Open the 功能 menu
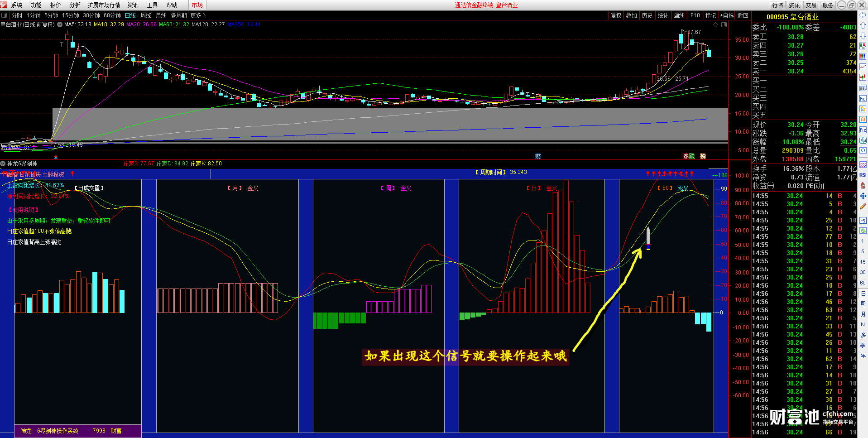Screen dimensions: 868x438 pyautogui.click(x=36, y=5)
